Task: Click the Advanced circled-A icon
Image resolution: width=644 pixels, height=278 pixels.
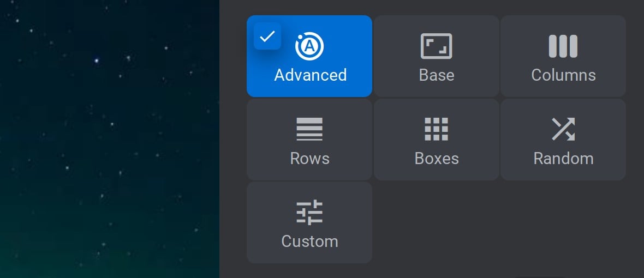Action: click(309, 46)
